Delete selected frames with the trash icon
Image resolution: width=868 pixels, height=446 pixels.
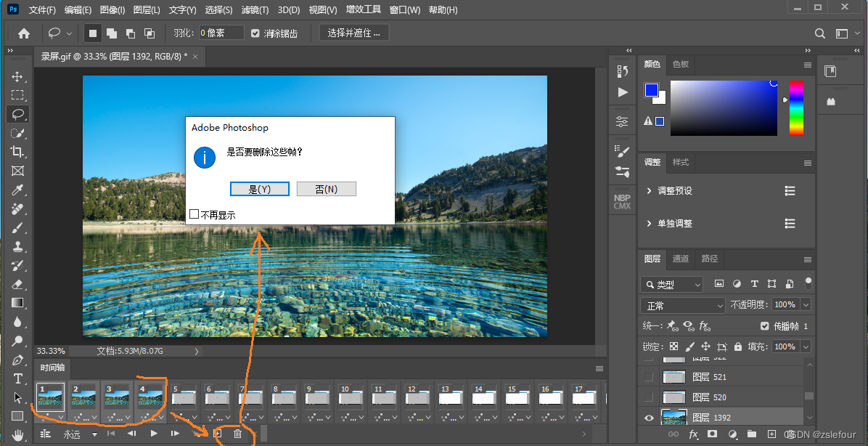pyautogui.click(x=237, y=434)
